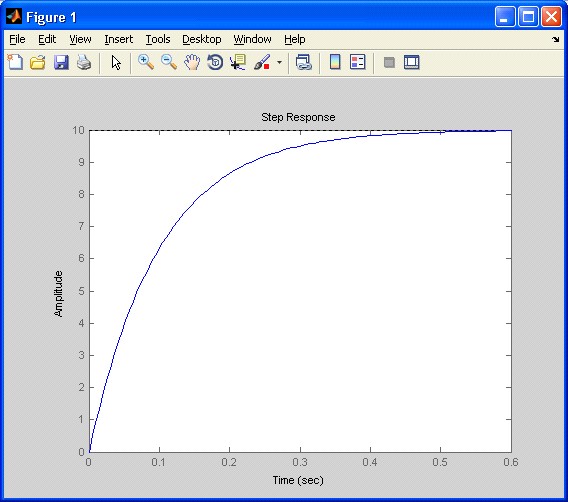The height and width of the screenshot is (502, 568).
Task: Insert a colorbar using the toolbar icon
Action: (x=335, y=62)
